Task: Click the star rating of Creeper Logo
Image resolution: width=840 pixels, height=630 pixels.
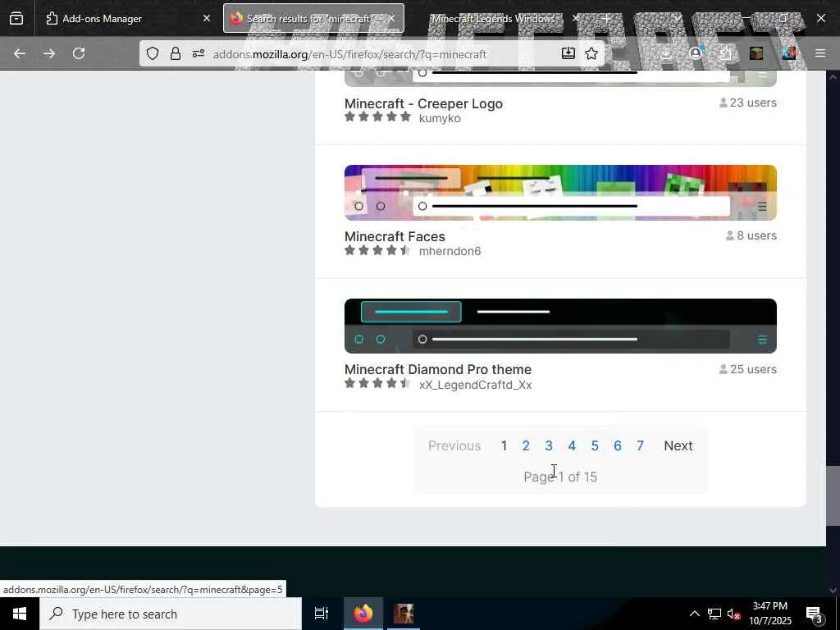Action: [377, 116]
